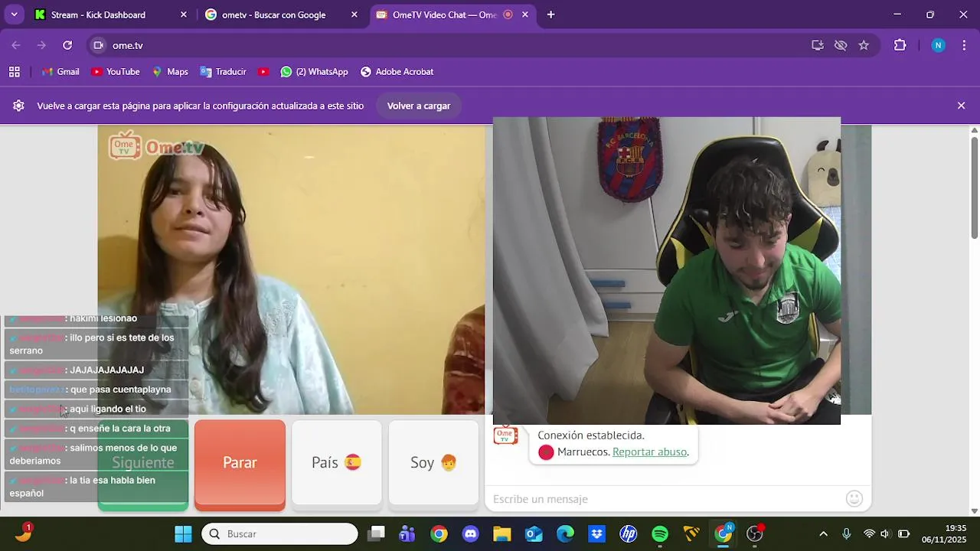Viewport: 980px width, 551px height.
Task: Open Outlook from taskbar
Action: (x=534, y=533)
